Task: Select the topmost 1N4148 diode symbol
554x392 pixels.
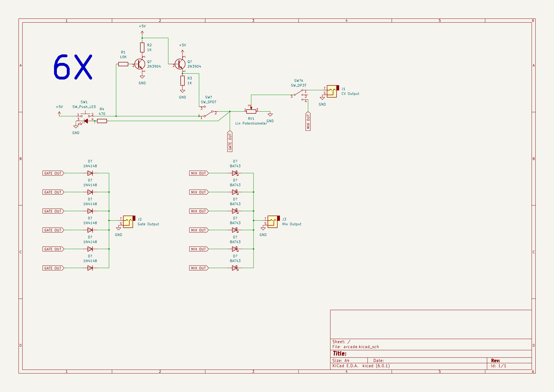Action: click(x=90, y=173)
